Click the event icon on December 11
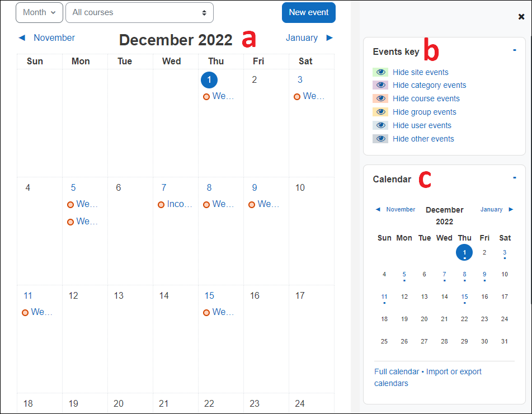532x414 pixels. [25, 312]
